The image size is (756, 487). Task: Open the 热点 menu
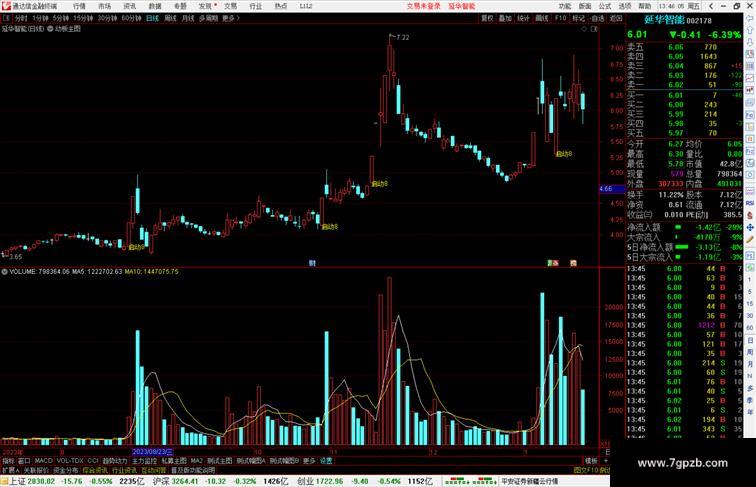pyautogui.click(x=281, y=6)
